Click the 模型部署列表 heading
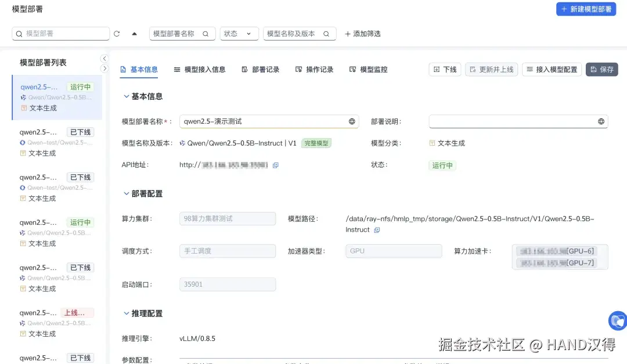Screen dimensions: 627x364 coord(43,62)
